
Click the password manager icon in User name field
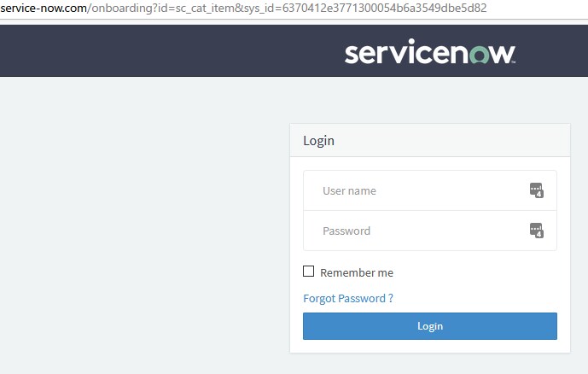click(536, 190)
